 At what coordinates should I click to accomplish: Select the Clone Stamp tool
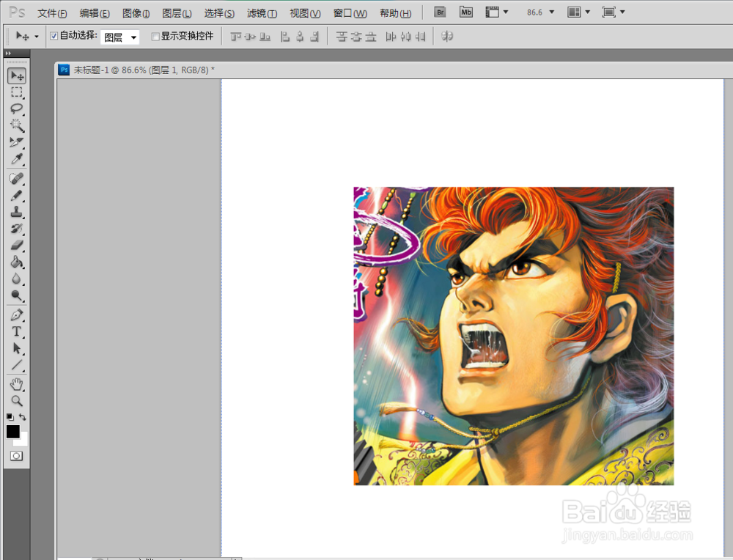[17, 212]
